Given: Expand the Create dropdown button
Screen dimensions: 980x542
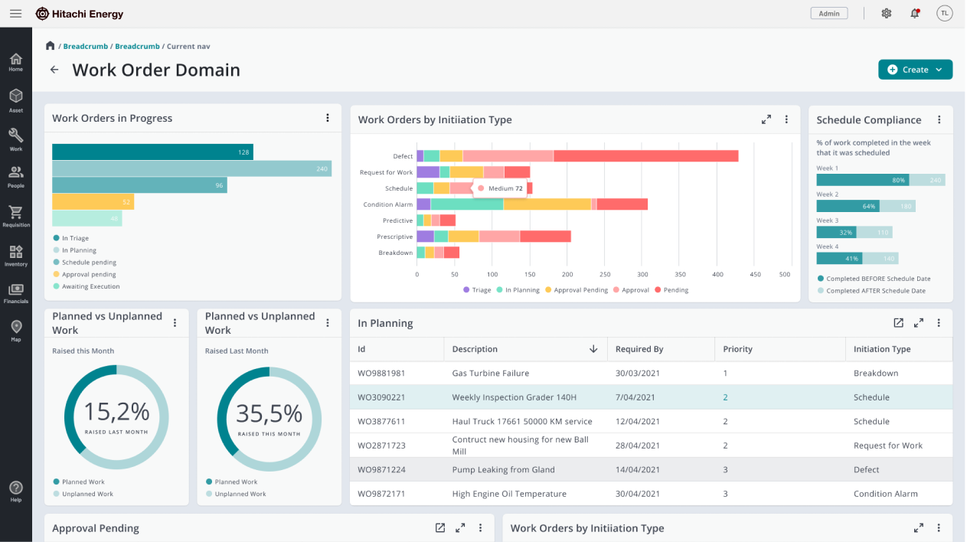Looking at the screenshot, I should 915,70.
